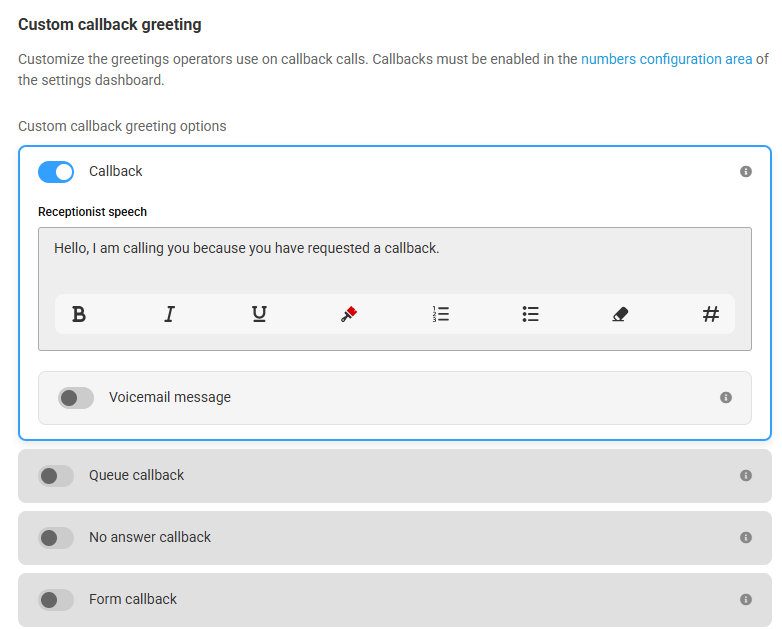Click into the receptionist speech text
Image resolution: width=782 pixels, height=629 pixels.
tap(246, 248)
